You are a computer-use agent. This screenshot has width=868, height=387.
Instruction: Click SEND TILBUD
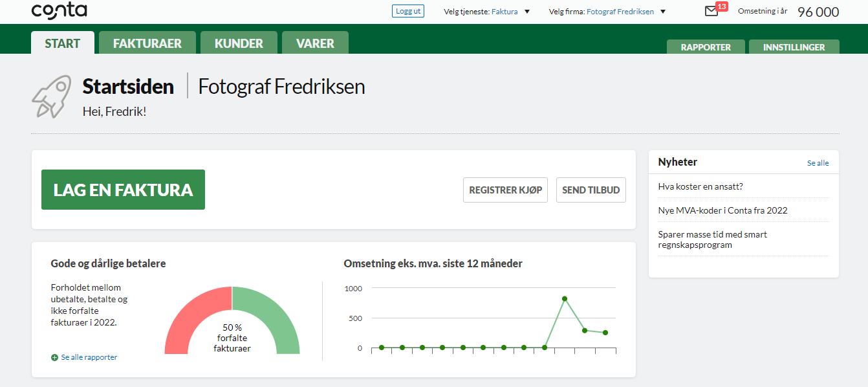point(591,190)
